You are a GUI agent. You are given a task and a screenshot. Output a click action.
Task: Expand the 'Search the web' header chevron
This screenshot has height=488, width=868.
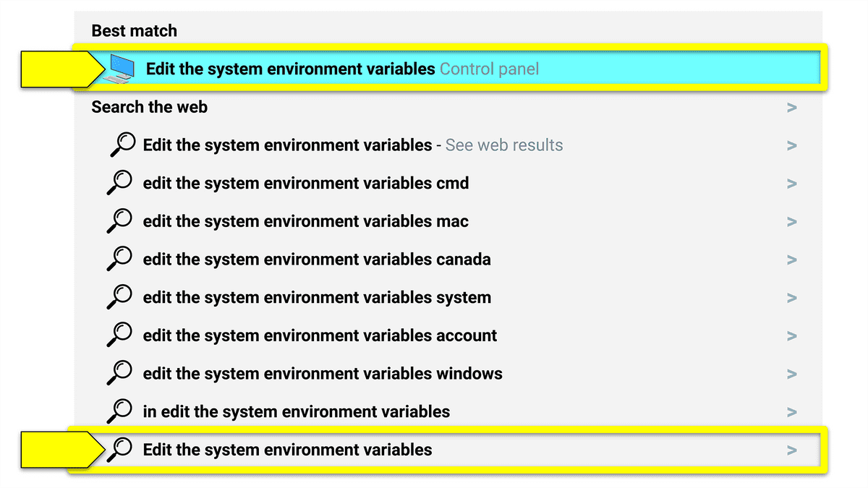point(792,108)
